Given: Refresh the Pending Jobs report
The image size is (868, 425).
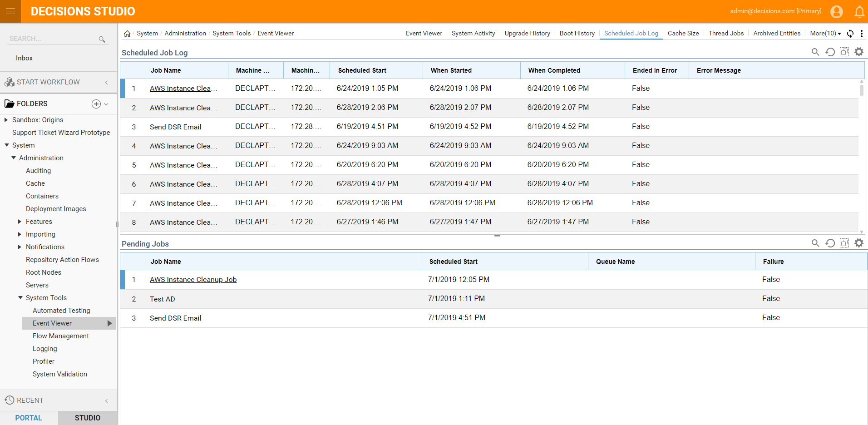Looking at the screenshot, I should [830, 243].
